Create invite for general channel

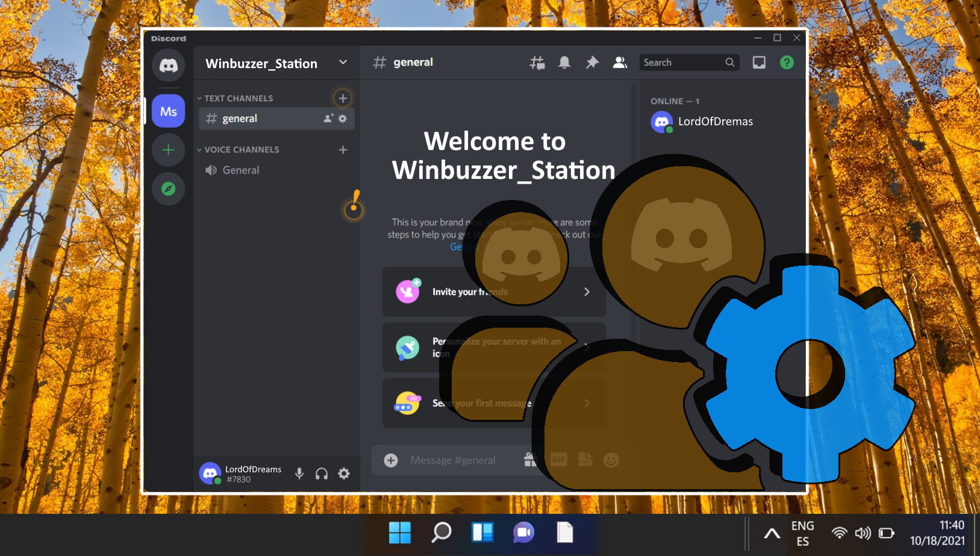coord(328,119)
